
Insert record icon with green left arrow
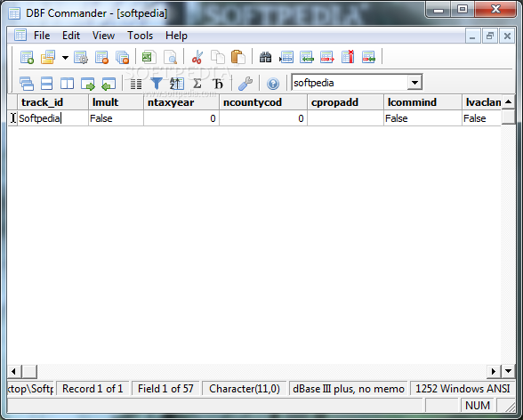click(x=307, y=57)
